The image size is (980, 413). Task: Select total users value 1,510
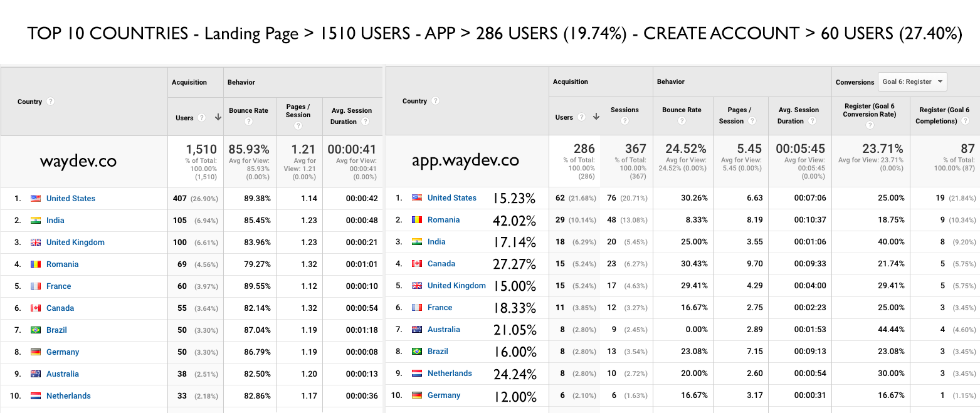point(201,150)
